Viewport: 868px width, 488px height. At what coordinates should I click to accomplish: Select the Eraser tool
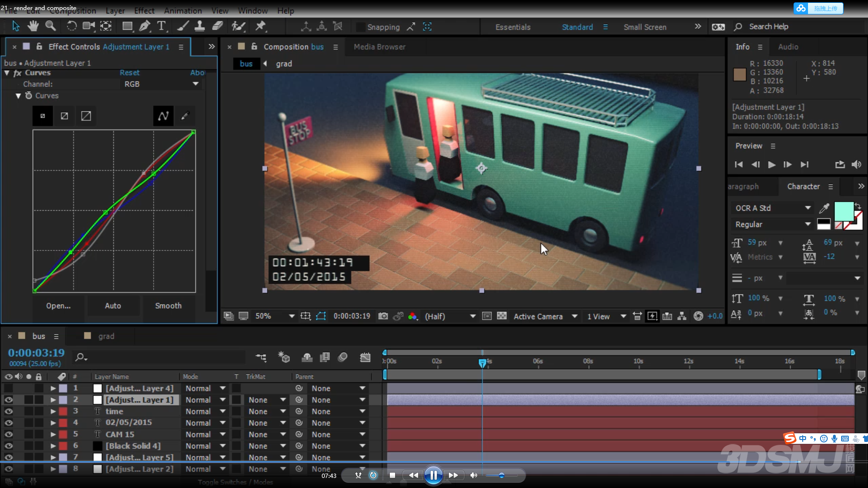pyautogui.click(x=217, y=26)
